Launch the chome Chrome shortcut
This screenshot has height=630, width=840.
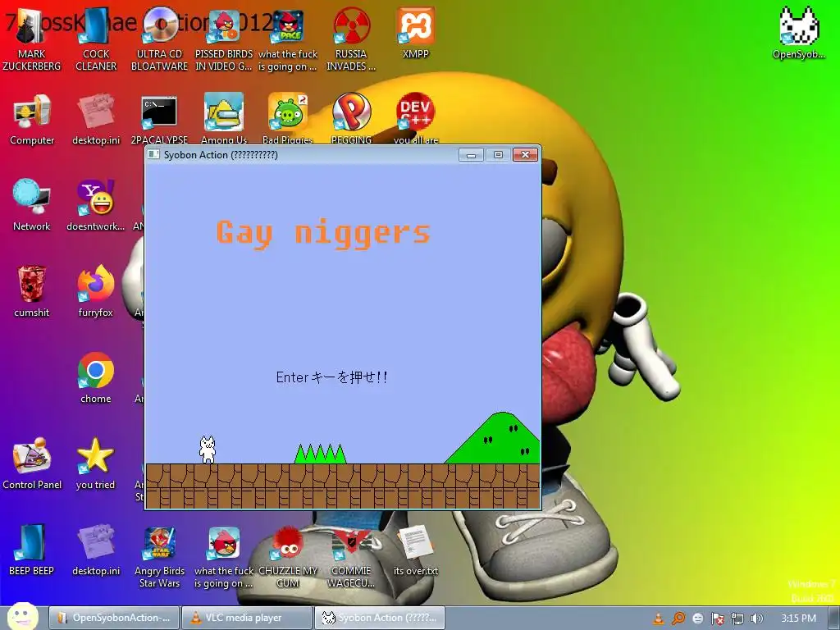click(95, 377)
